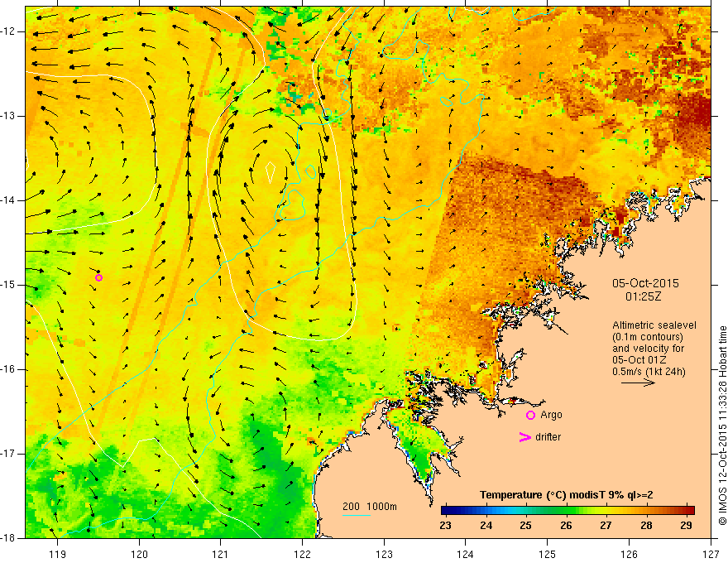Image resolution: width=728 pixels, height=563 pixels.
Task: Click the latitude axis label -12
Action: (8, 31)
